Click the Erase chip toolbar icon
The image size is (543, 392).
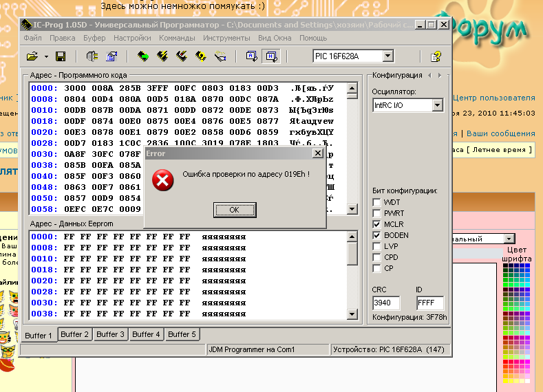point(201,56)
